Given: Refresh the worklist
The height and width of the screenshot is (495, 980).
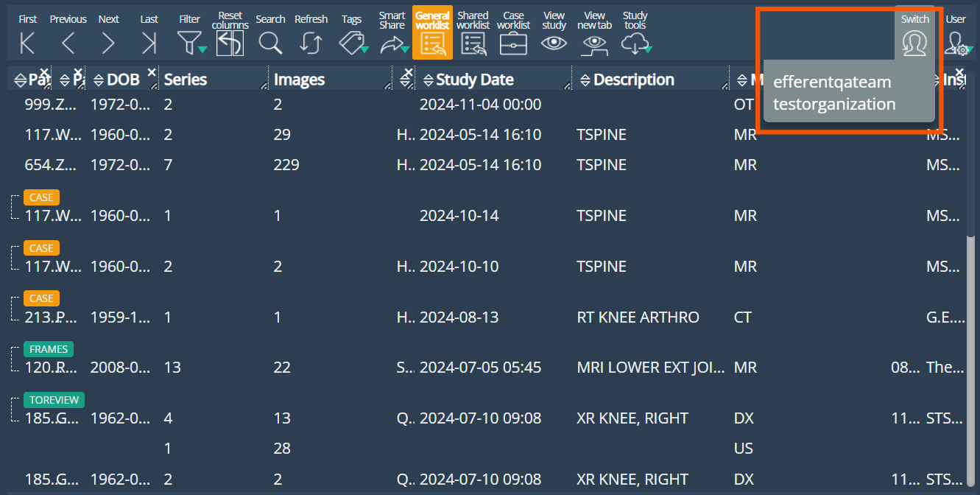Looking at the screenshot, I should click(x=311, y=43).
